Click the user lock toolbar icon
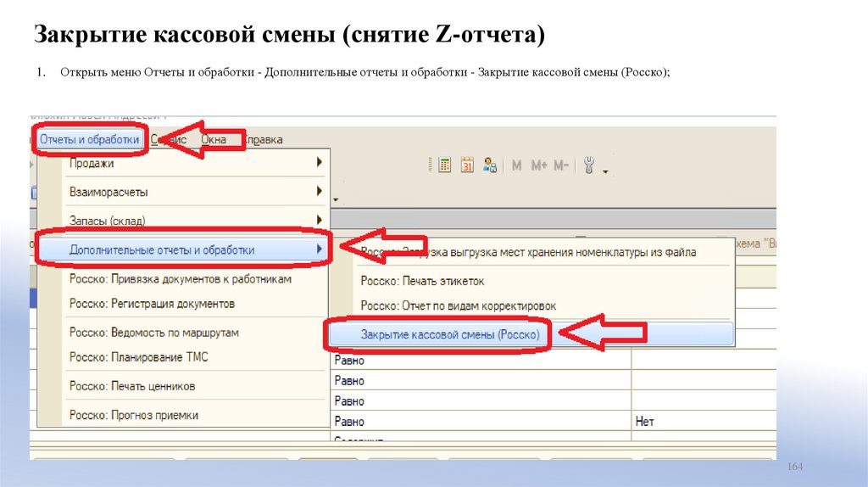 click(489, 165)
